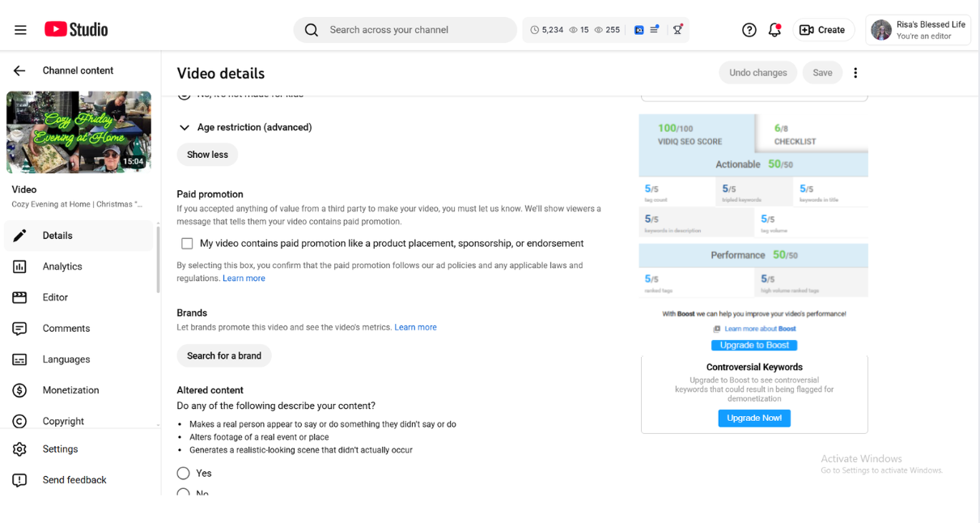Open the help question mark icon
Image resolution: width=980 pixels, height=523 pixels.
tap(749, 30)
